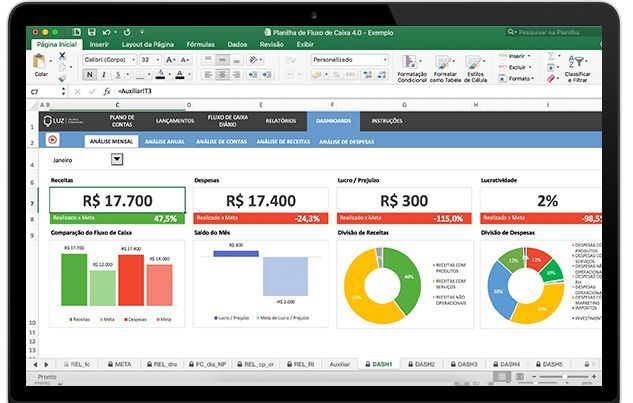
Task: Decrease font size with the smaller A
Action: [185, 60]
